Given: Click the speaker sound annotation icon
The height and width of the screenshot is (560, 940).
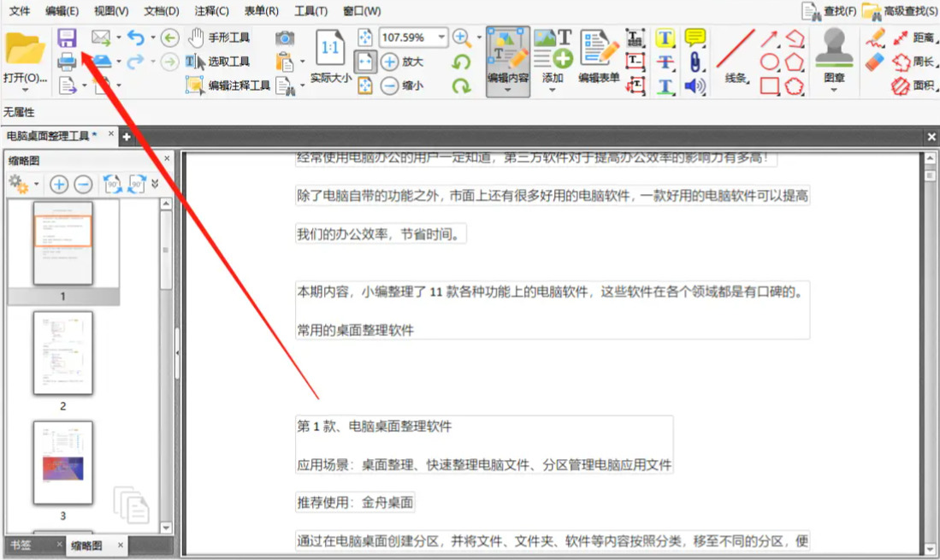Looking at the screenshot, I should tap(695, 85).
